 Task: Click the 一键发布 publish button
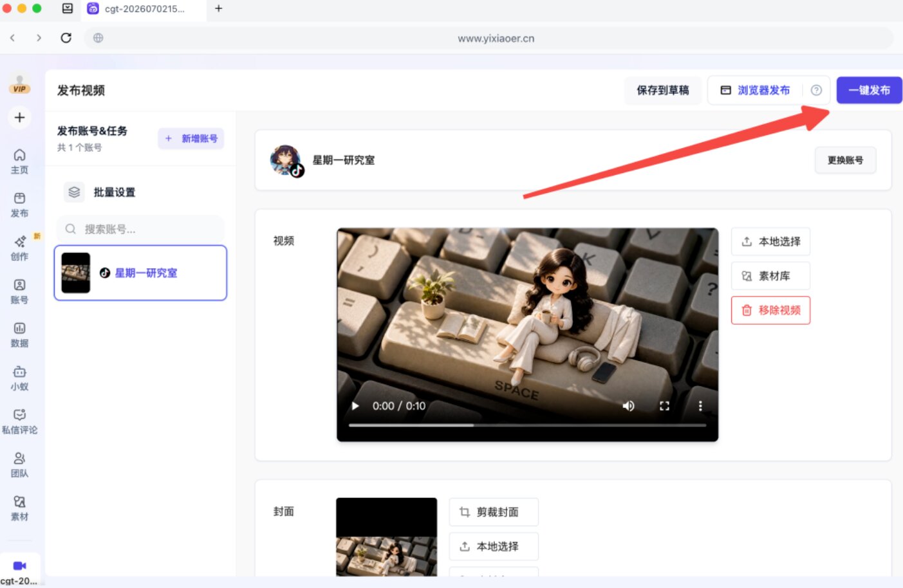pyautogui.click(x=869, y=90)
